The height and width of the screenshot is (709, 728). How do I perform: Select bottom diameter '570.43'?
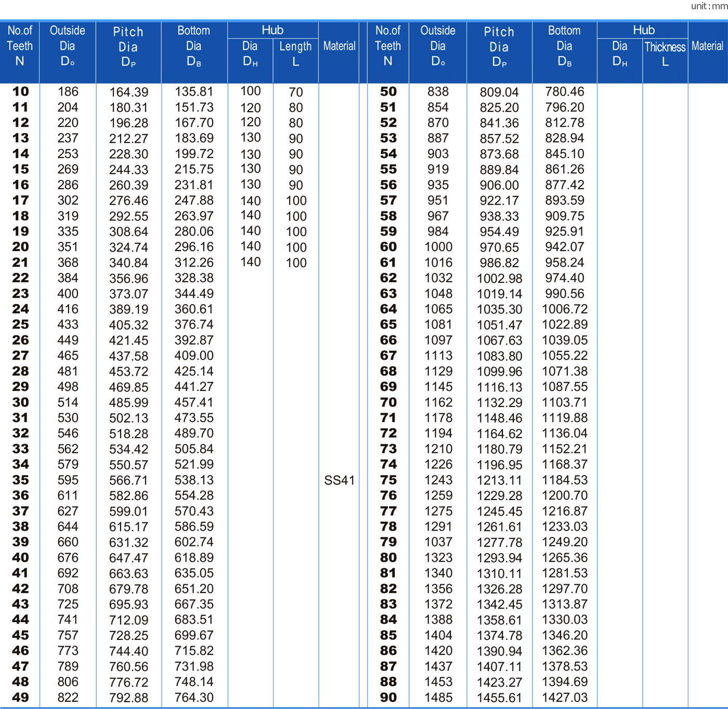point(194,511)
